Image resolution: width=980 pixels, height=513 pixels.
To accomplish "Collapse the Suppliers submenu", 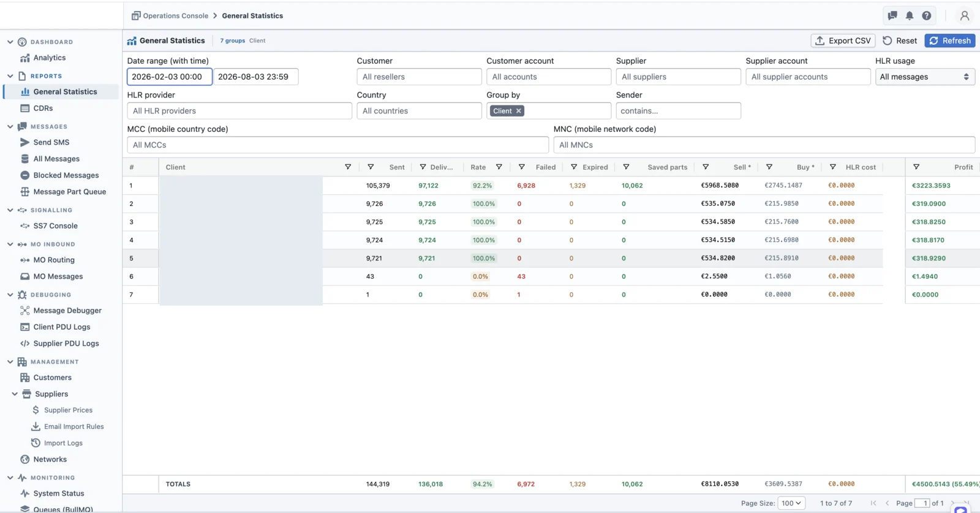I will 15,394.
